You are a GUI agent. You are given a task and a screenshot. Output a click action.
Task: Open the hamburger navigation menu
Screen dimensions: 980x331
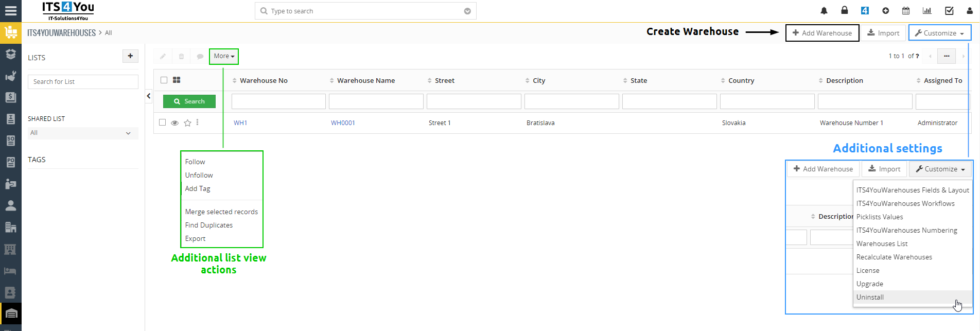(11, 11)
